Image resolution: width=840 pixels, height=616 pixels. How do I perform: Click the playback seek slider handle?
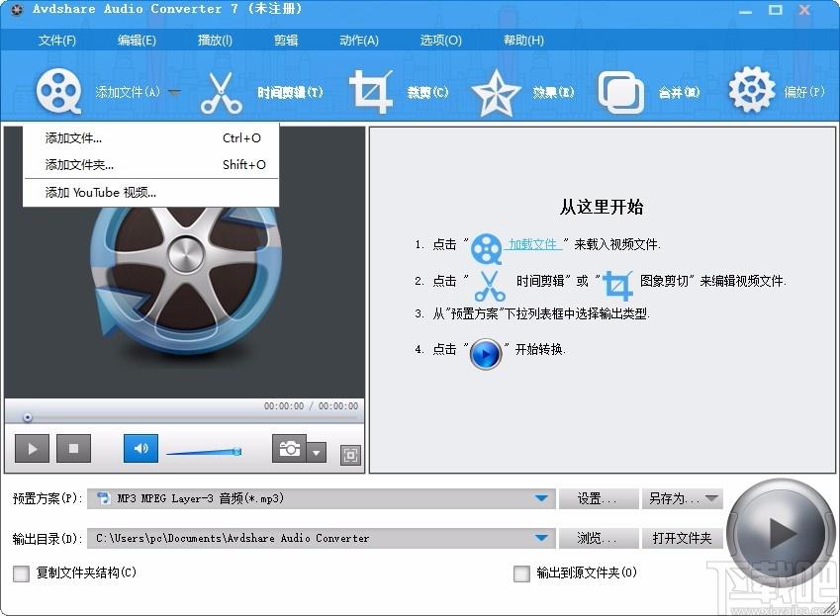point(28,417)
